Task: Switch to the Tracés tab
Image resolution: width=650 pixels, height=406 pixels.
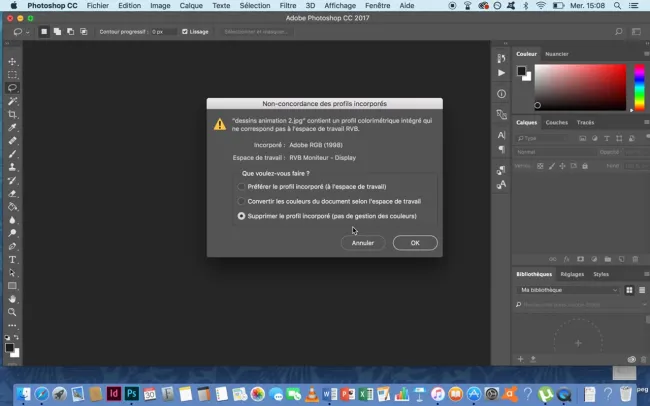Action: (585, 122)
